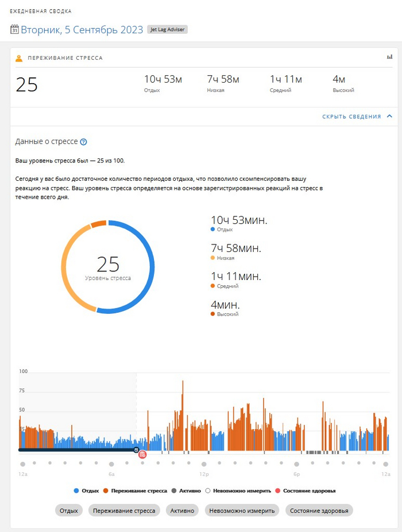The height and width of the screenshot is (532, 402).
Task: Click the orange person stress icon
Action: point(19,58)
